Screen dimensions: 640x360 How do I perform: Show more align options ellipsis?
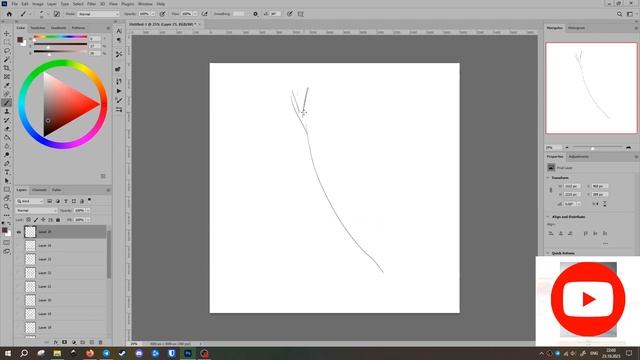click(x=605, y=243)
